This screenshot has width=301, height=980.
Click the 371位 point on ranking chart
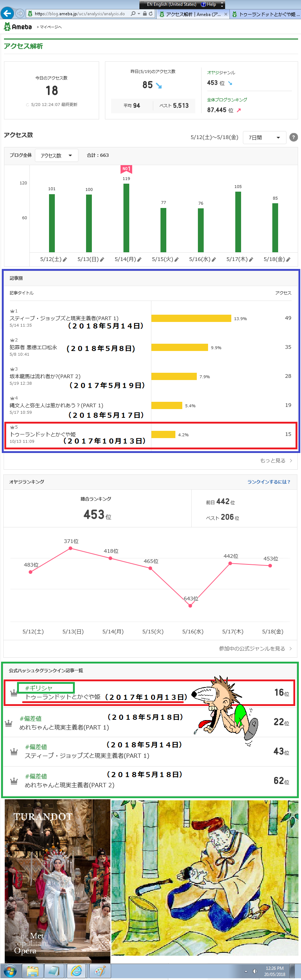70,548
